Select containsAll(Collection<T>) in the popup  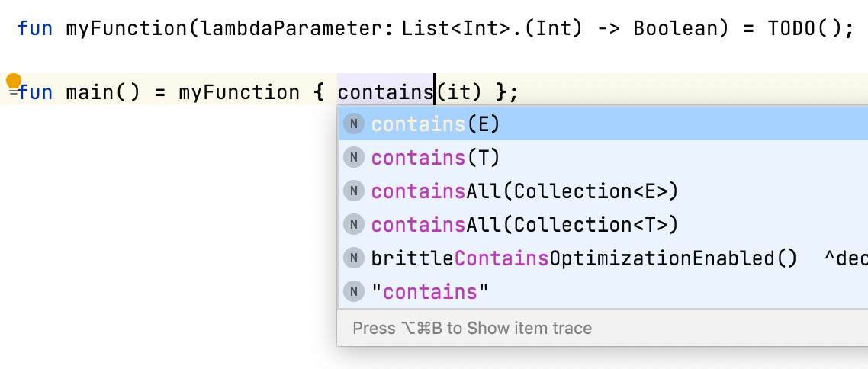tap(524, 225)
